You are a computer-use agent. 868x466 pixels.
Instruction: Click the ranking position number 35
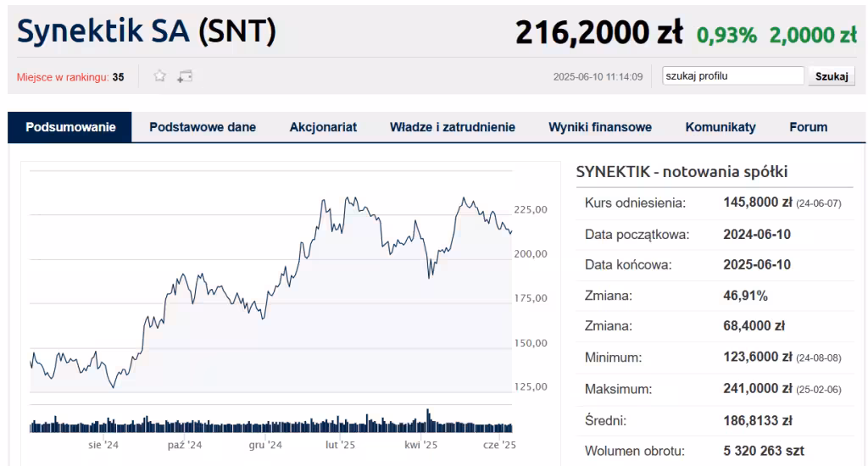(x=118, y=77)
